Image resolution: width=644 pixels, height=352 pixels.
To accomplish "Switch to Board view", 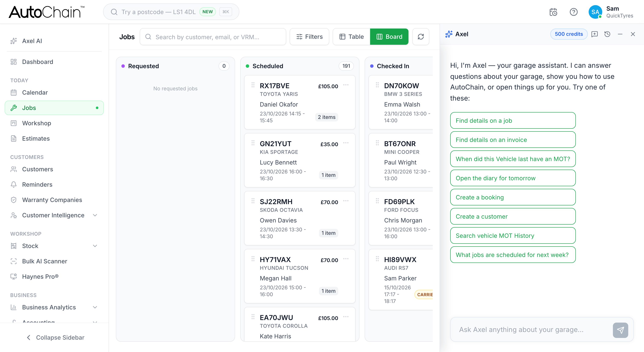I will [x=389, y=37].
